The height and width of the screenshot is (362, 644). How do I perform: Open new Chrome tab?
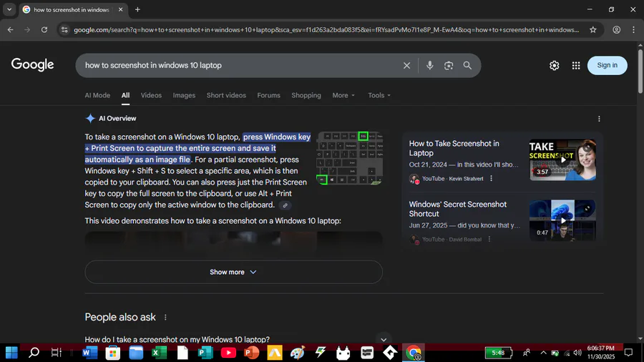point(137,9)
